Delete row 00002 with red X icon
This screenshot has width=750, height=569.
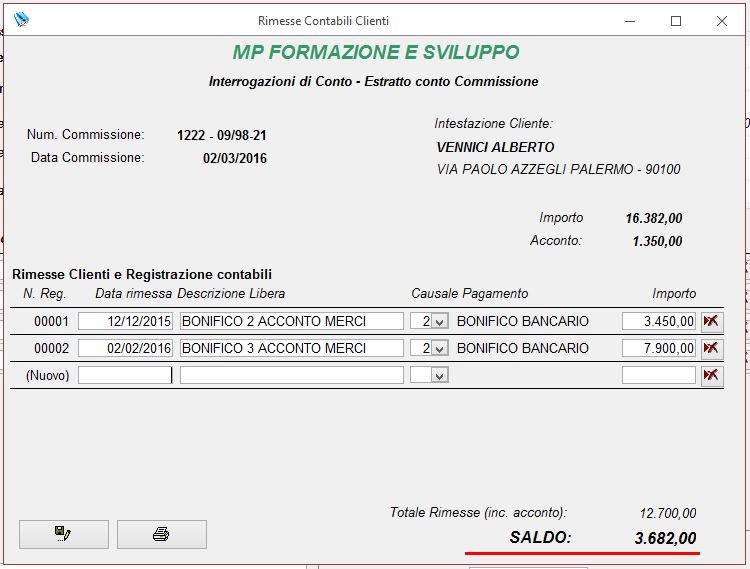tap(712, 348)
